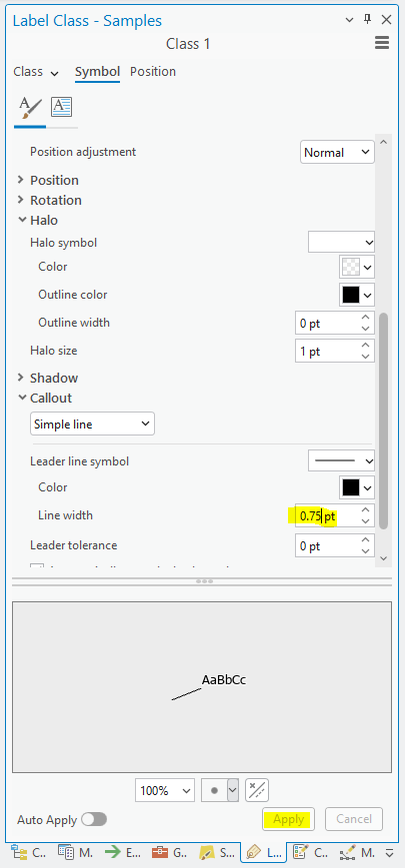Open the preview point symbol dropdown

(233, 790)
